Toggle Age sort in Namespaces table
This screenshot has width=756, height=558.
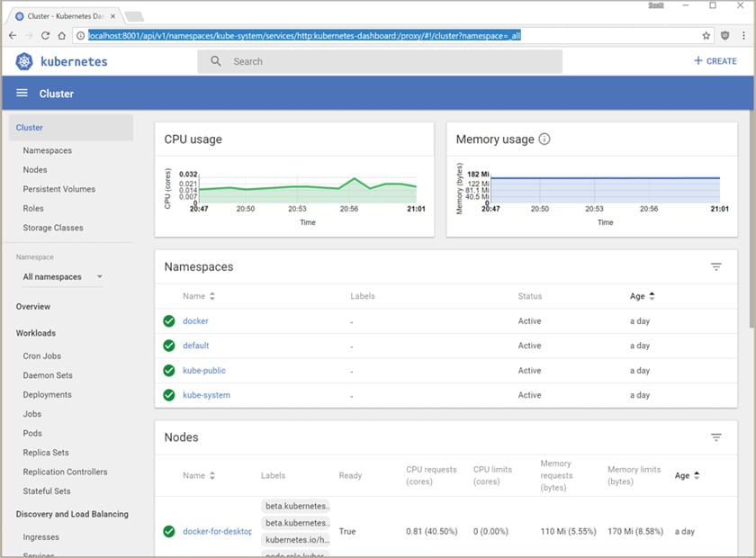(x=652, y=296)
